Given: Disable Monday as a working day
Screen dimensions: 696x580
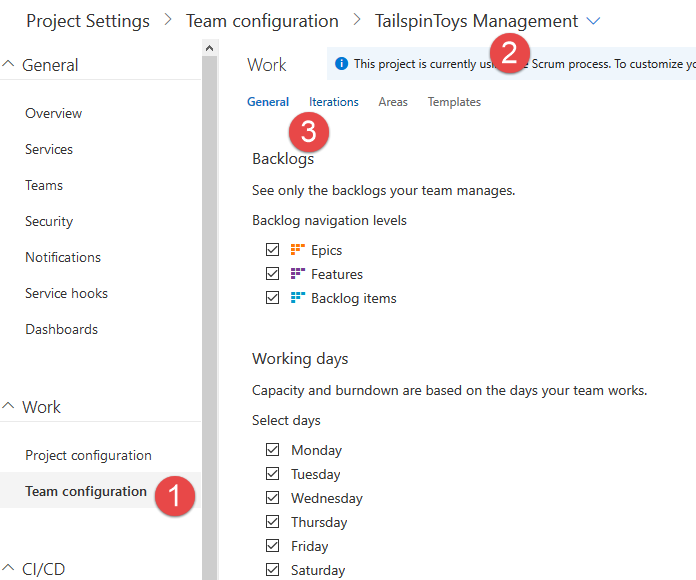Looking at the screenshot, I should tap(273, 450).
